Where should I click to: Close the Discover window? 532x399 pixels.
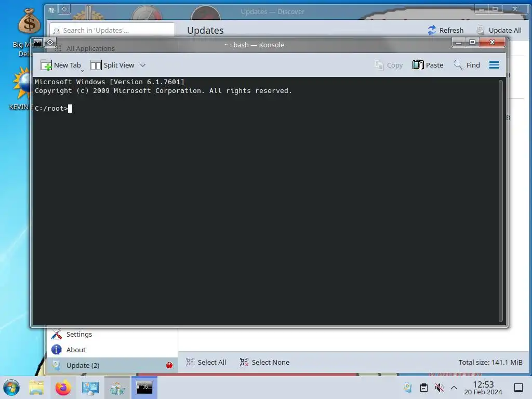tap(515, 9)
